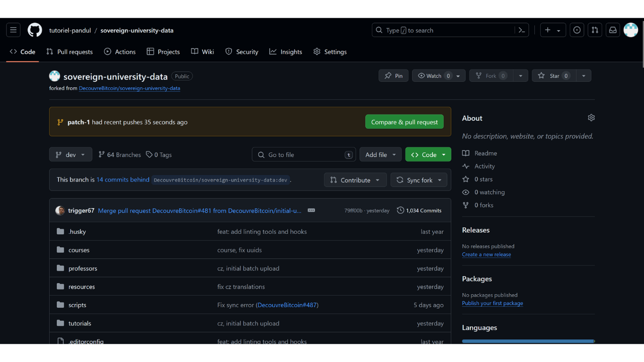Watch the repository
The image size is (644, 362).
[x=433, y=76]
